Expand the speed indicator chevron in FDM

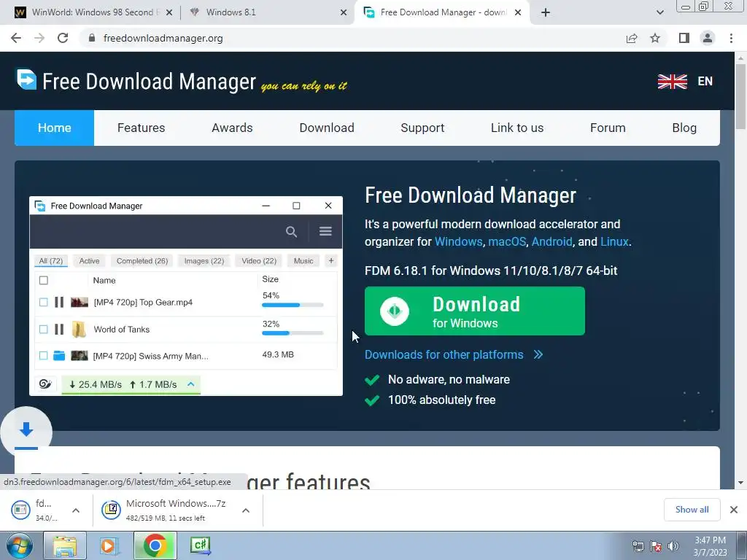point(190,384)
